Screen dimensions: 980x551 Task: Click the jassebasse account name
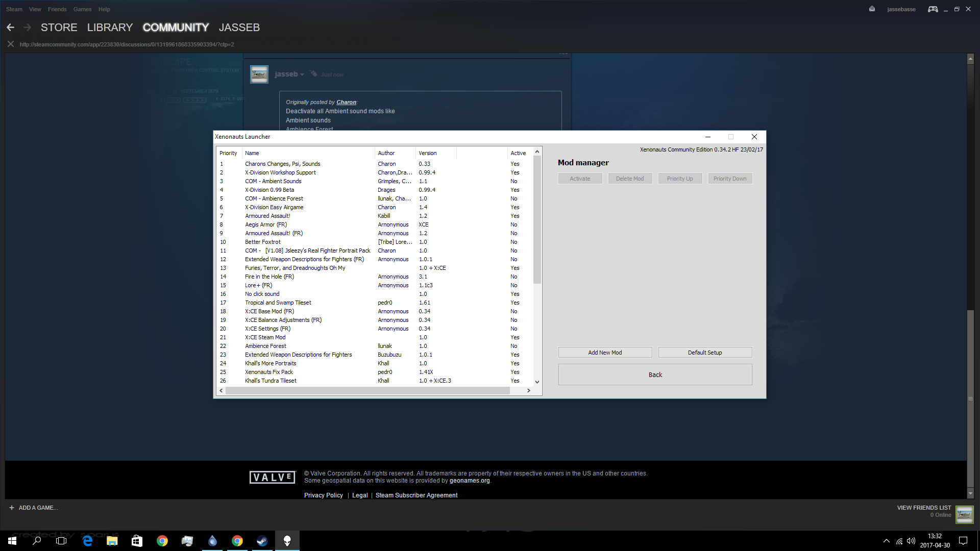pos(901,9)
